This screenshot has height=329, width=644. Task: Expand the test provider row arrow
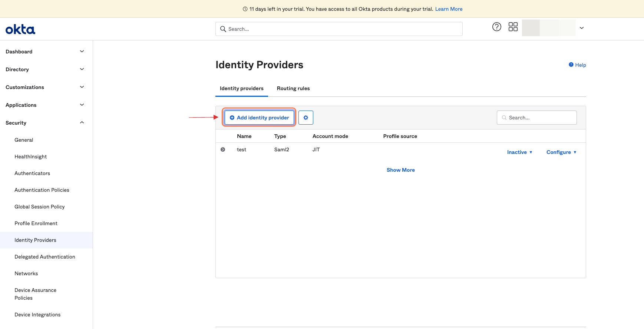(223, 149)
